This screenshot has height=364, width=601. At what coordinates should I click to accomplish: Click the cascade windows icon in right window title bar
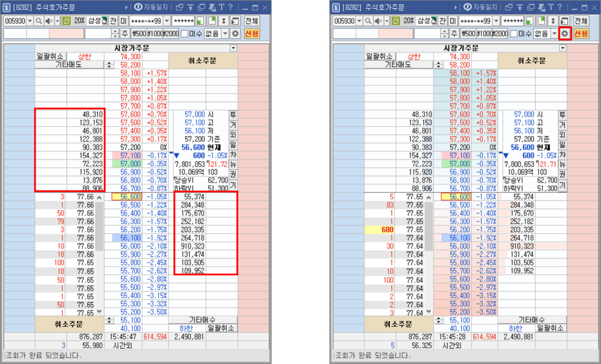tap(531, 7)
